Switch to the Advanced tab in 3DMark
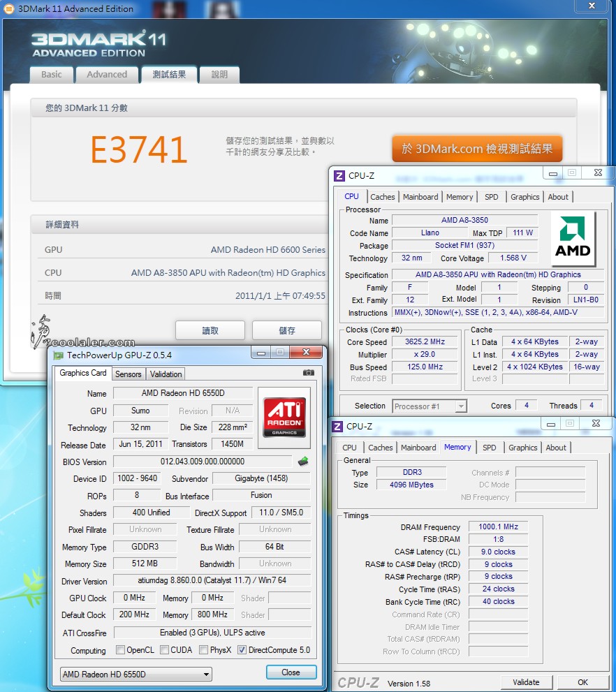 point(107,75)
